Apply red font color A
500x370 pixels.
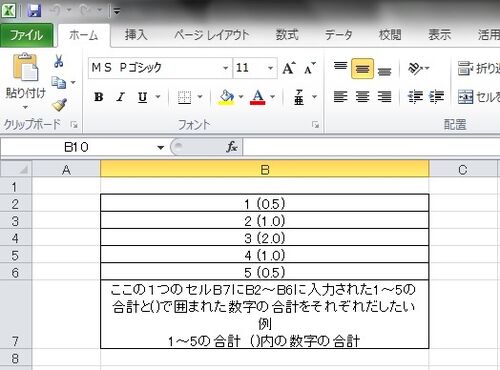tap(258, 97)
